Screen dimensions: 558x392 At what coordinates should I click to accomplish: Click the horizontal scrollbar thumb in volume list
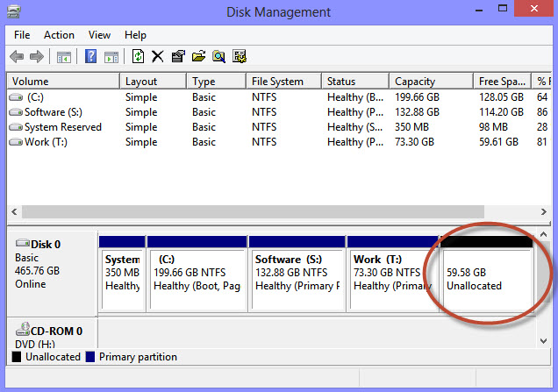[x=253, y=211]
